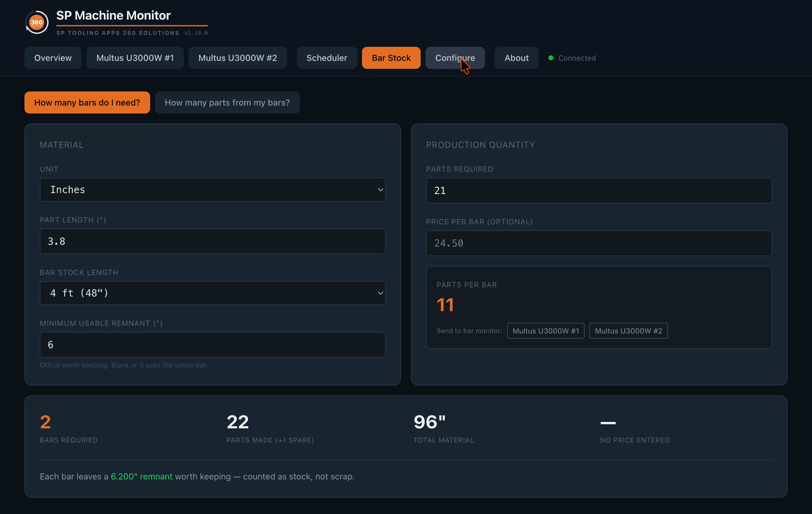Click the Price Per Bar field
Screen dimensions: 812x514
pyautogui.click(x=599, y=243)
